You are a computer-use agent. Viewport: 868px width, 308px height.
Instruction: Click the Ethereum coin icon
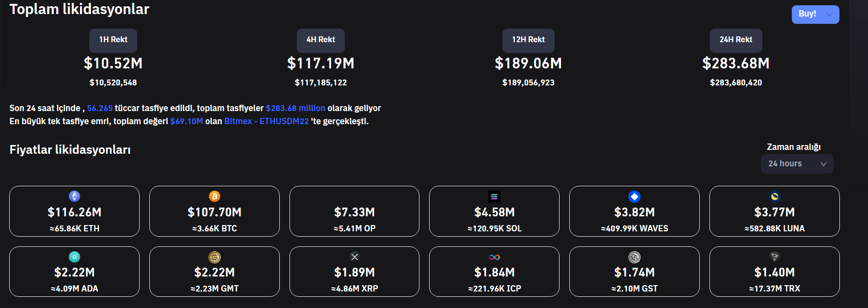[x=74, y=196]
